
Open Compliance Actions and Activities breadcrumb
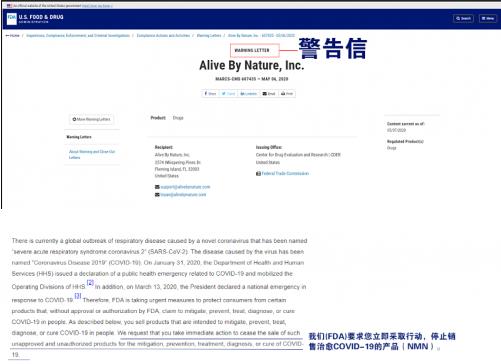(x=163, y=35)
